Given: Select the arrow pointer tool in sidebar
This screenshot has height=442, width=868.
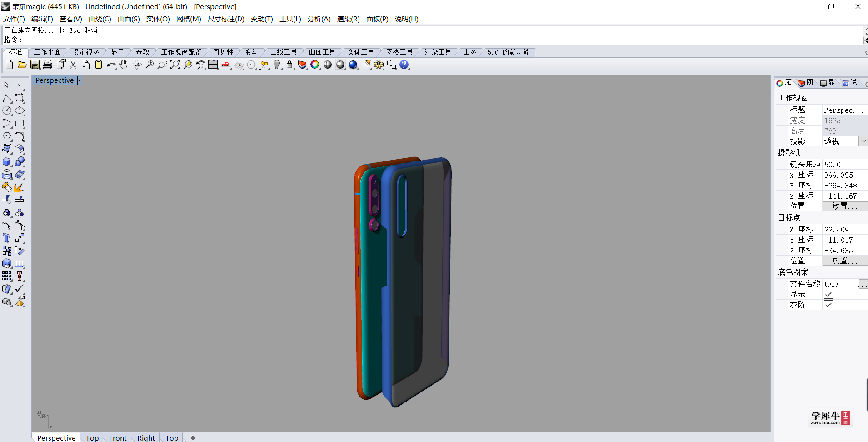Looking at the screenshot, I should [x=7, y=85].
